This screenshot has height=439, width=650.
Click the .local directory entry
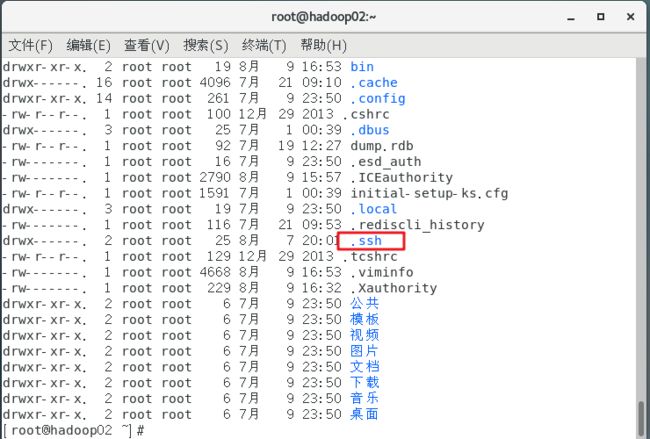pyautogui.click(x=374, y=209)
